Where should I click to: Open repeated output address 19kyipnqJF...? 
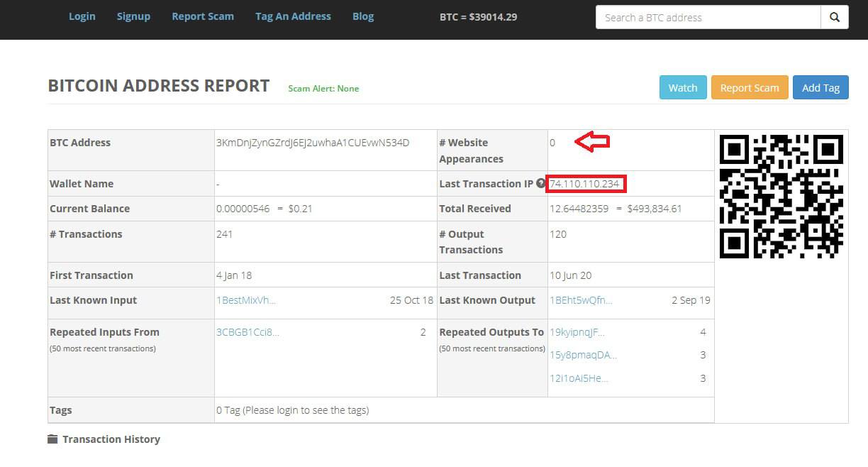577,332
